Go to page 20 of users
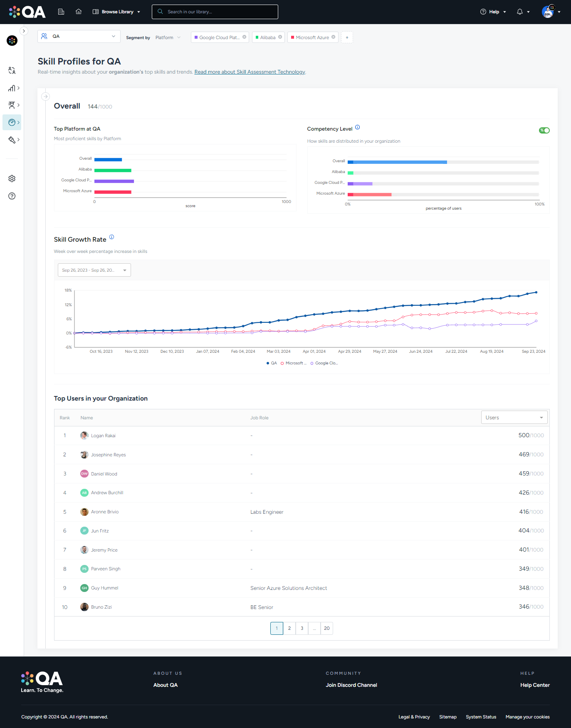Viewport: 571px width, 728px height. point(327,628)
